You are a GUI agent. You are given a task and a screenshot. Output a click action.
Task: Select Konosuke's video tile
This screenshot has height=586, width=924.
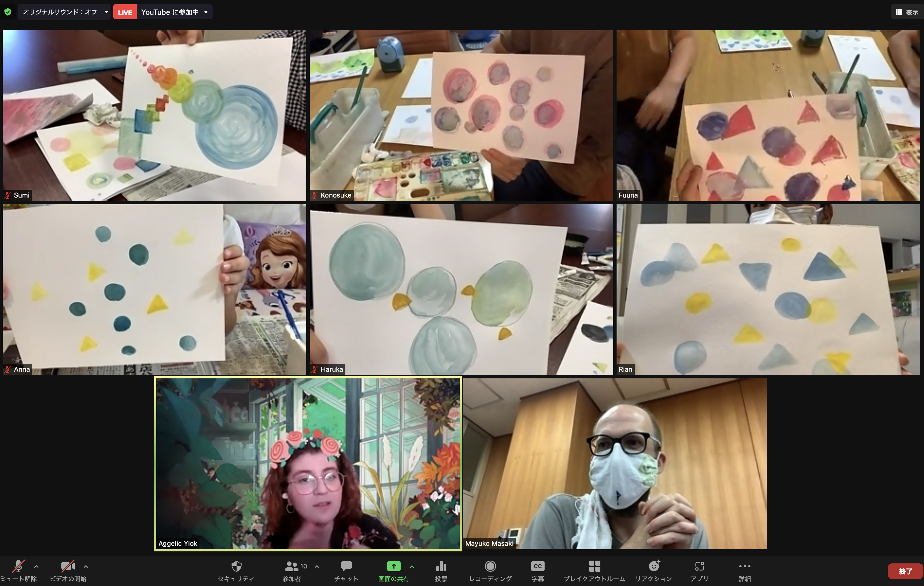tap(461, 116)
